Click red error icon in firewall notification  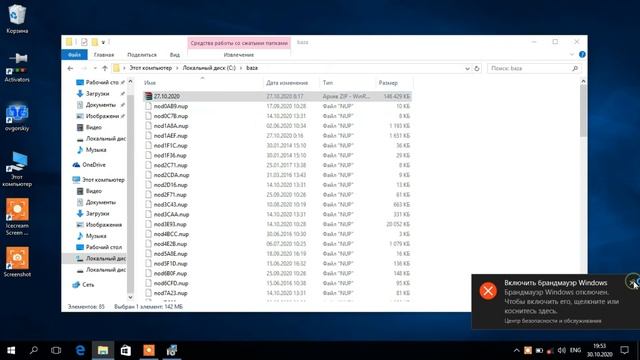tap(488, 291)
